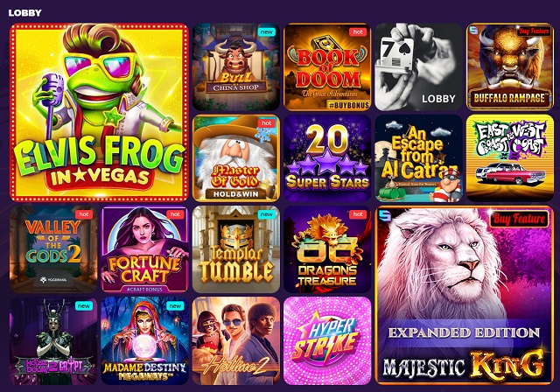The height and width of the screenshot is (392, 560).
Task: Open the Hotline 2 game
Action: pyautogui.click(x=236, y=341)
